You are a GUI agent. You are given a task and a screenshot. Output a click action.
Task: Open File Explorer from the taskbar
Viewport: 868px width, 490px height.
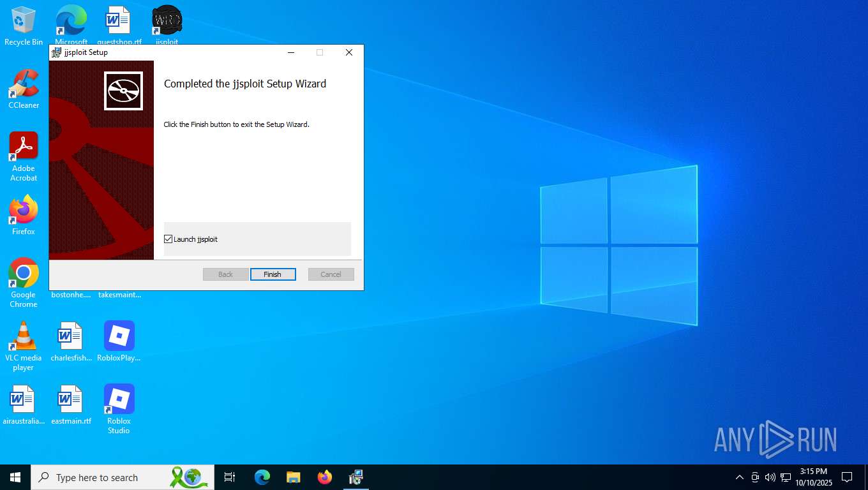click(x=294, y=477)
